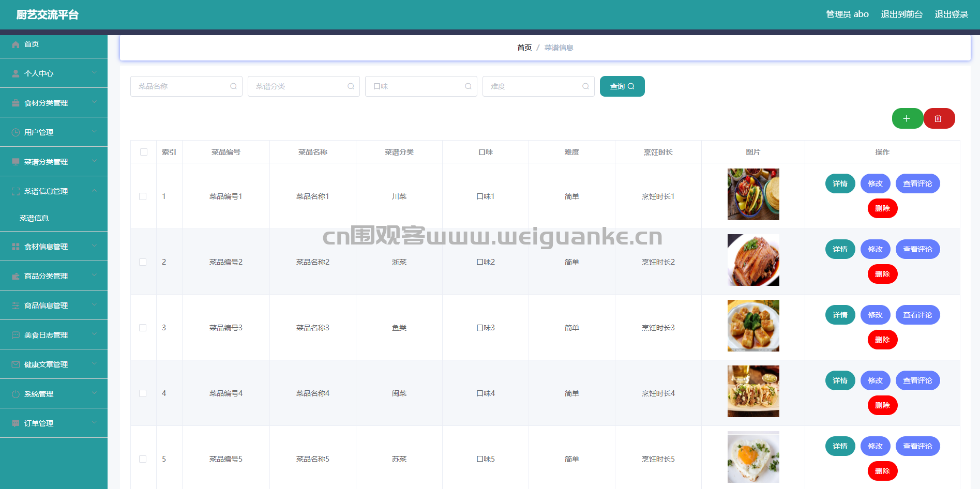Expand the 商品分类管理 menu chevron
The image size is (980, 489).
click(x=94, y=276)
